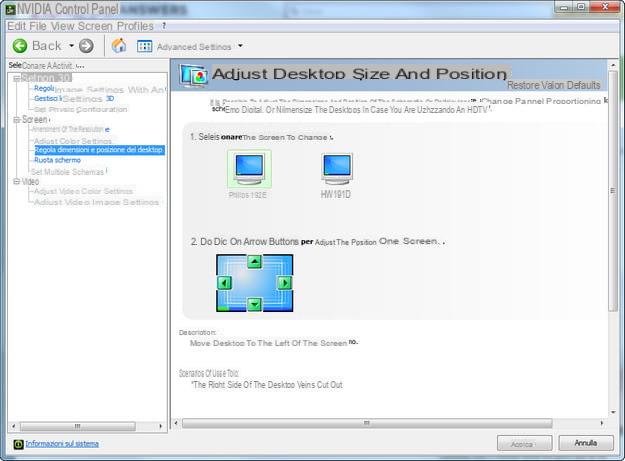Select Adjust Color Settings tree item
625x461 pixels.
pos(73,141)
